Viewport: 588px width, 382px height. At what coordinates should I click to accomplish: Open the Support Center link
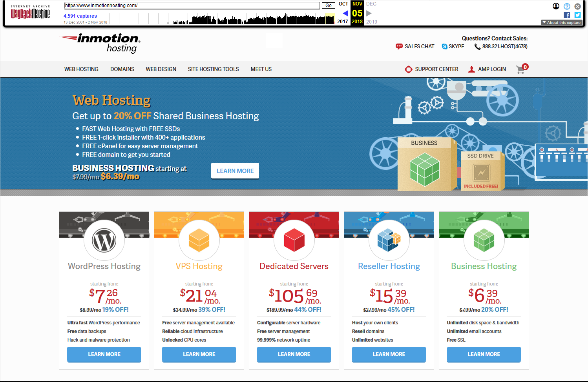click(x=436, y=69)
